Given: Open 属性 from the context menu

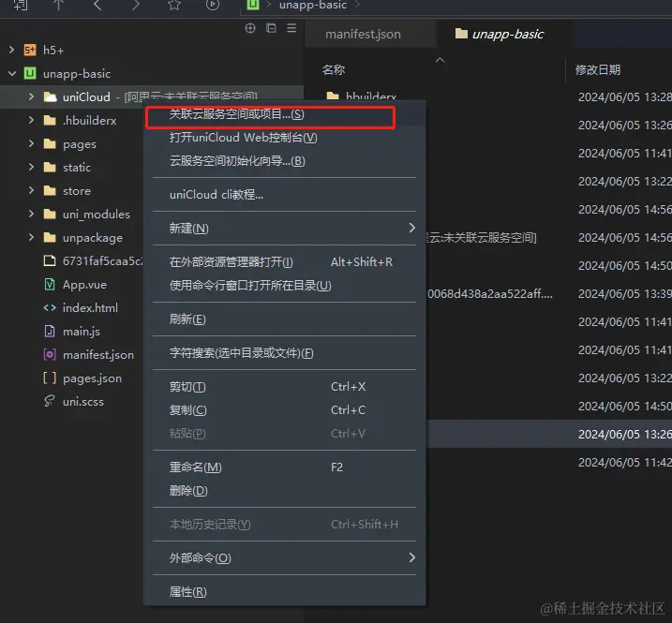Looking at the screenshot, I should click(285, 592).
